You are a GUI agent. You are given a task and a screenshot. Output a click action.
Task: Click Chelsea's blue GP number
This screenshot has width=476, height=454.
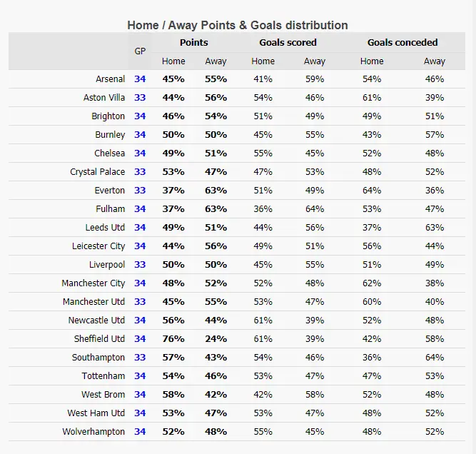click(140, 153)
